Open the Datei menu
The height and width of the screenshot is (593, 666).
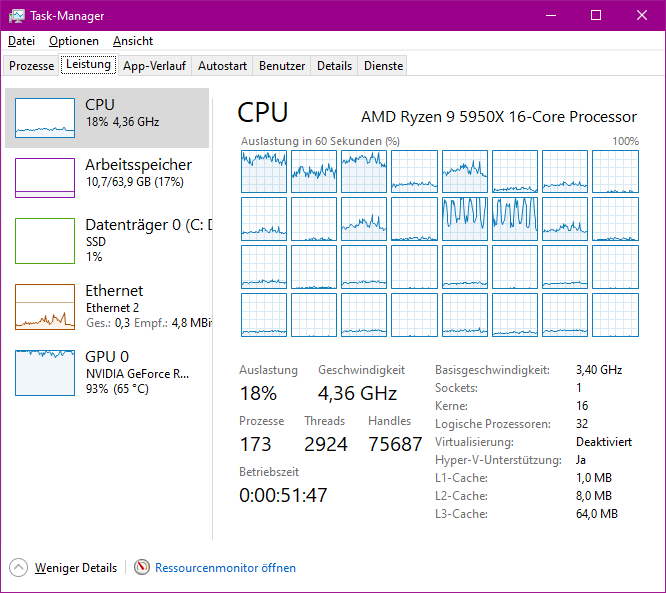21,41
